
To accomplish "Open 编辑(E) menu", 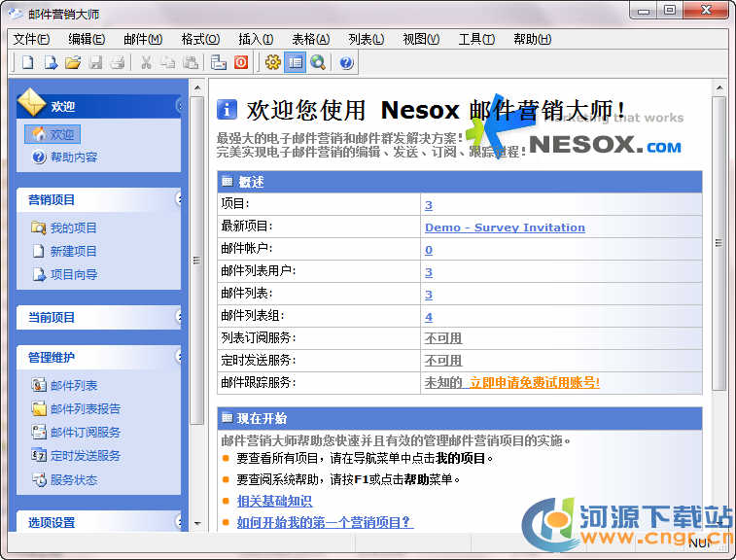I will click(x=87, y=39).
